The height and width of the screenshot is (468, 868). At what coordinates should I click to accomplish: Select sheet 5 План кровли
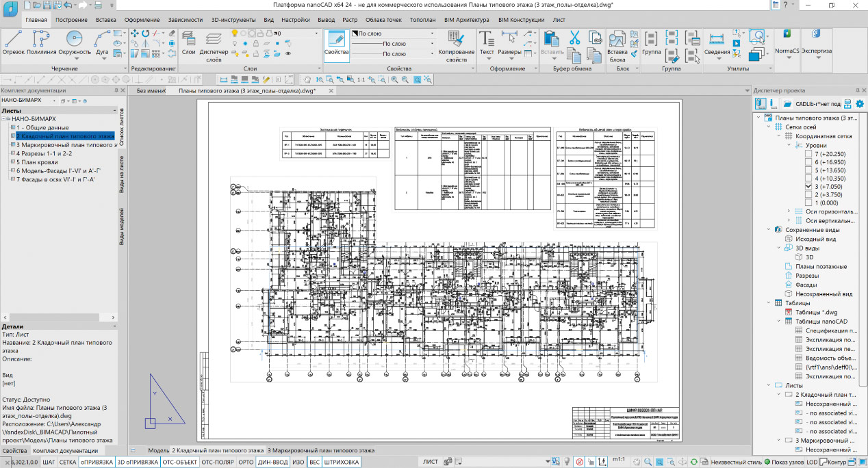[37, 162]
